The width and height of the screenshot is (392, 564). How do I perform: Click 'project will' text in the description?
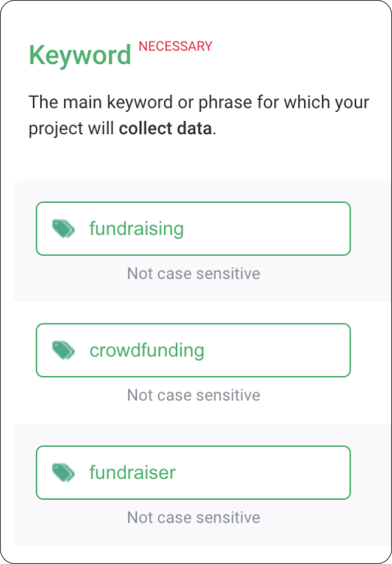[72, 129]
